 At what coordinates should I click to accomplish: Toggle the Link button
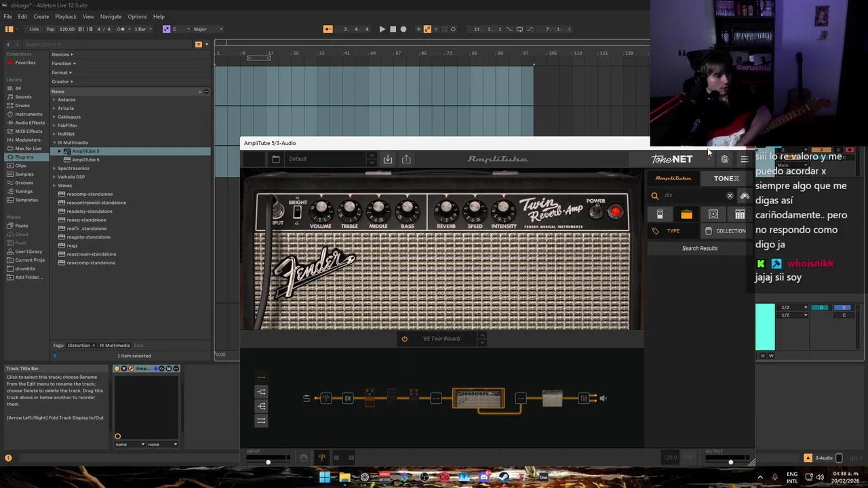coord(34,29)
